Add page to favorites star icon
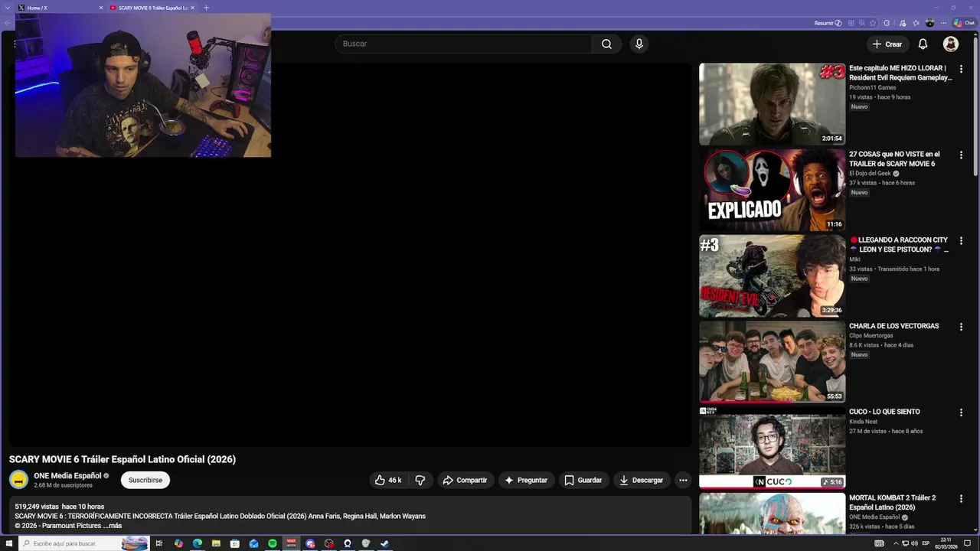The image size is (980, 551). coord(873,23)
